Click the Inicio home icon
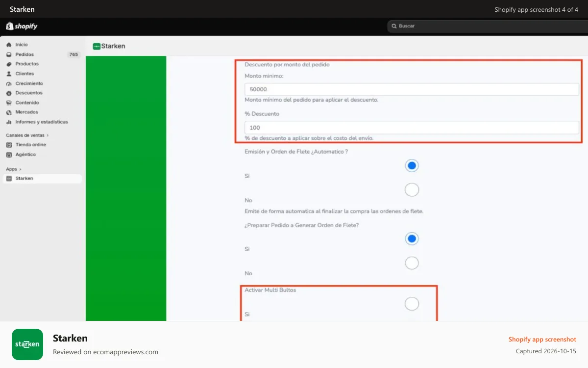 (9, 45)
